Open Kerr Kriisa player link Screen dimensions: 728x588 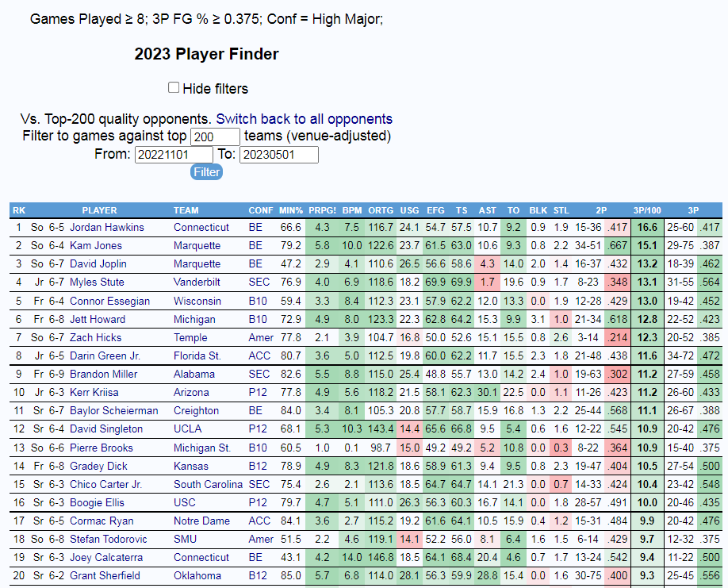click(x=94, y=392)
